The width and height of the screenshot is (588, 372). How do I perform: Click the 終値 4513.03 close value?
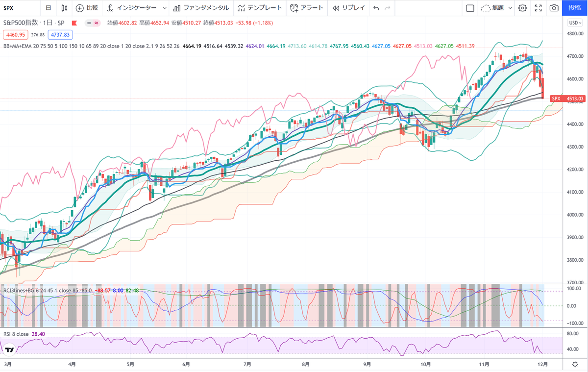(x=218, y=23)
